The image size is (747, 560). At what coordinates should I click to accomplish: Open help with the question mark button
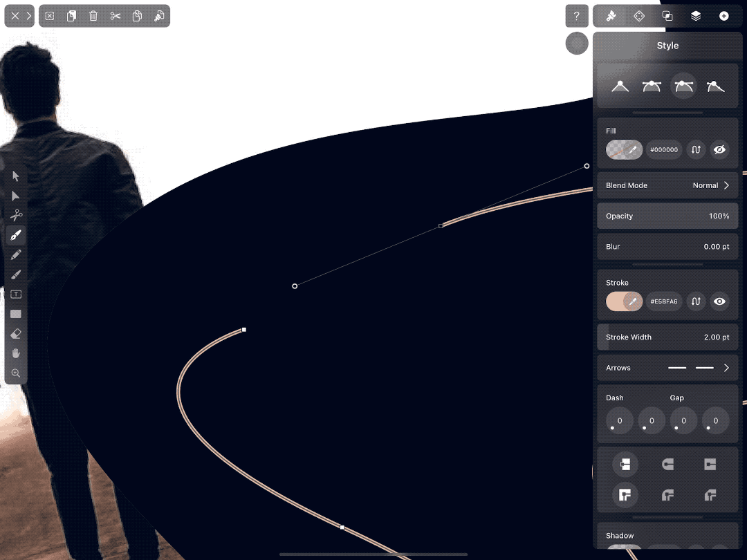tap(576, 16)
